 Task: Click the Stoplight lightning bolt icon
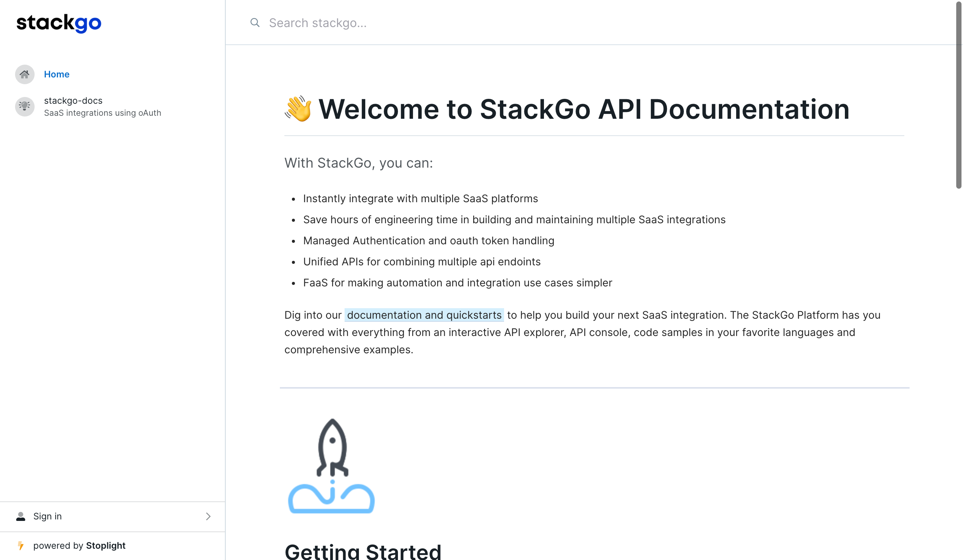[21, 545]
